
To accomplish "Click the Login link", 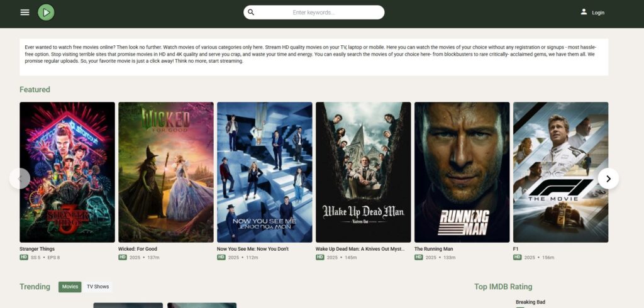I will (597, 13).
